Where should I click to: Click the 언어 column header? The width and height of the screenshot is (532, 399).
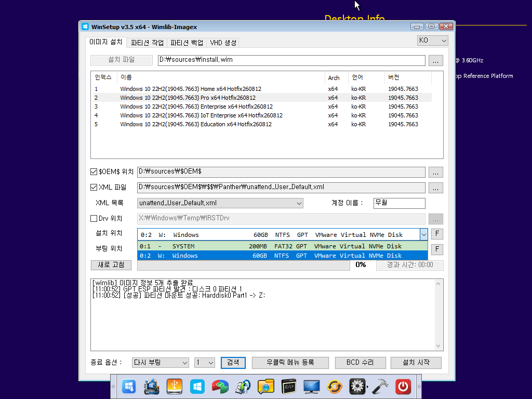coord(366,77)
